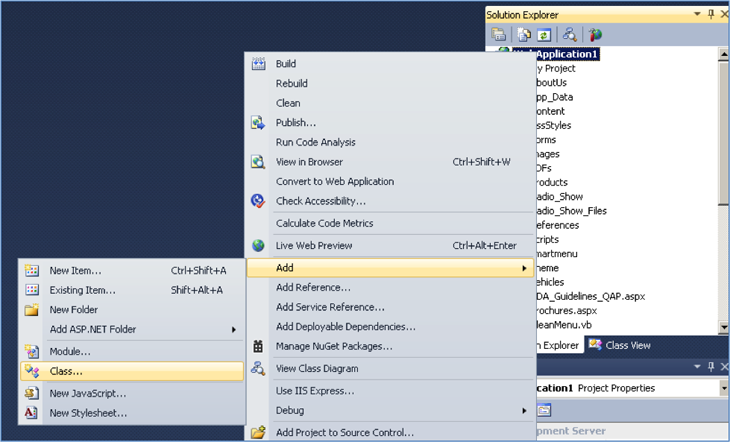This screenshot has width=730, height=442.
Task: Click the Add Project to Source Control icon
Action: pos(258,432)
